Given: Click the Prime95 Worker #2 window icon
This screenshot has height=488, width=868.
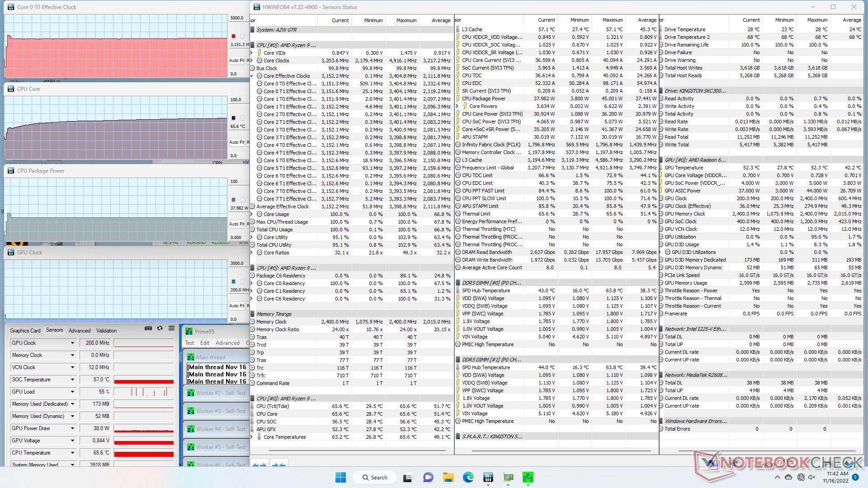Looking at the screenshot, I should (x=191, y=393).
